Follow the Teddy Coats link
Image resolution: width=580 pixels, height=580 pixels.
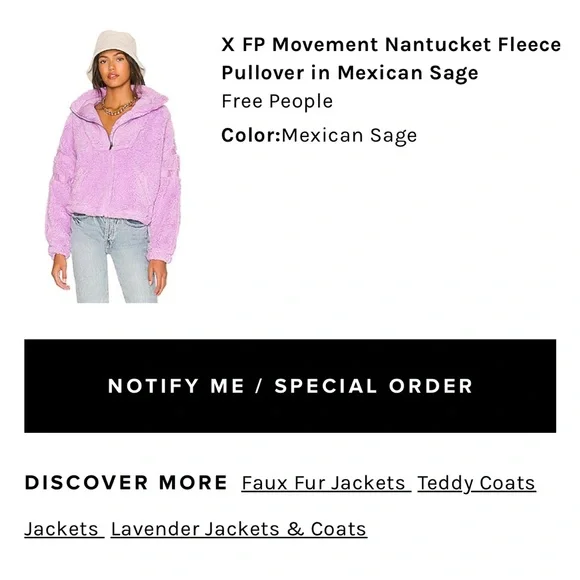476,483
